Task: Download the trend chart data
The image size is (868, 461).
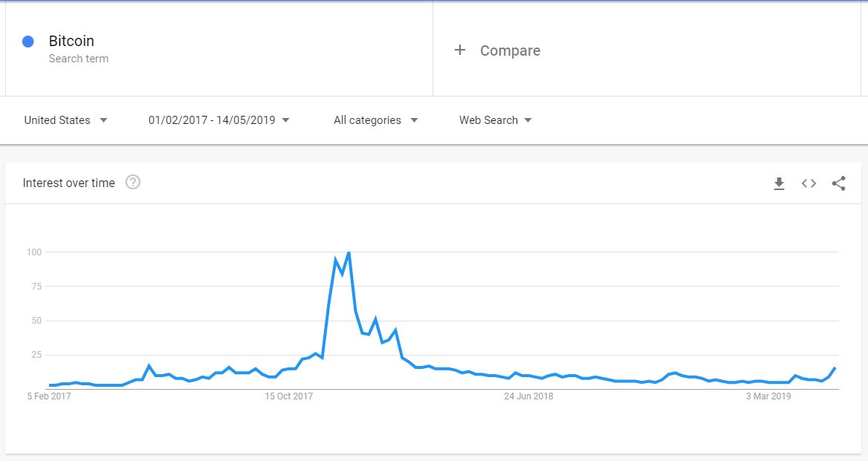Action: tap(779, 183)
